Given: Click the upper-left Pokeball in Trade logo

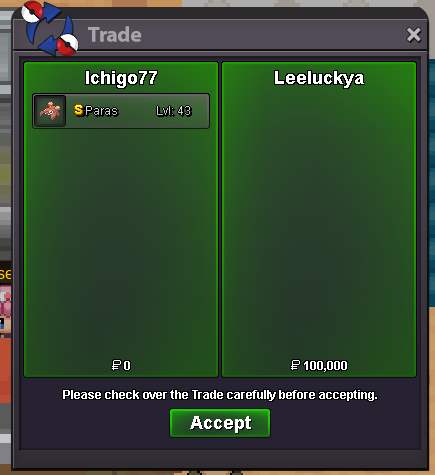Looking at the screenshot, I should point(32,11).
